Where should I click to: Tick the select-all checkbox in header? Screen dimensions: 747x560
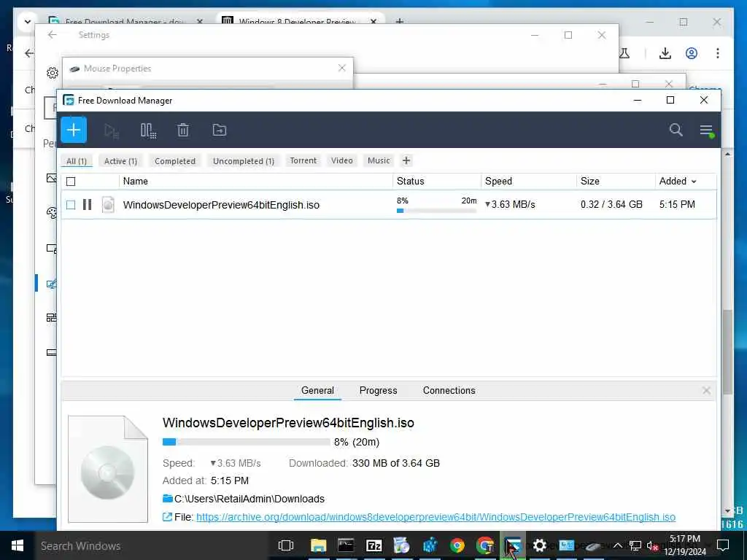[x=71, y=182]
